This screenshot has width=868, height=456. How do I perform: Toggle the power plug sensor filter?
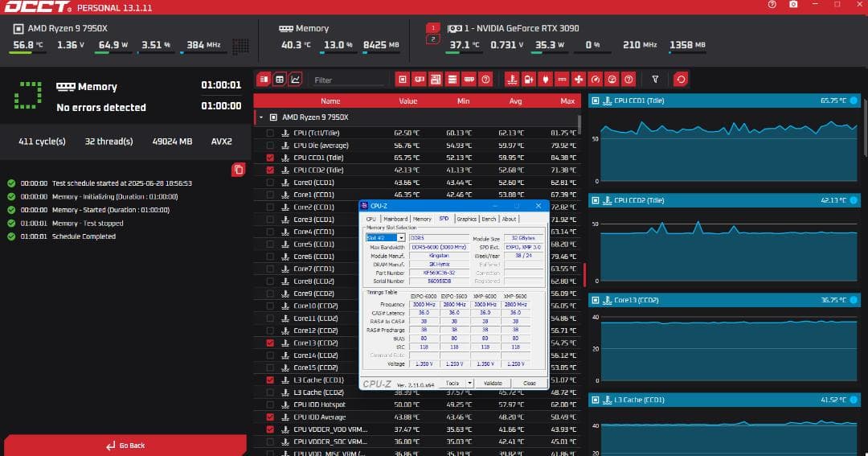tap(545, 80)
